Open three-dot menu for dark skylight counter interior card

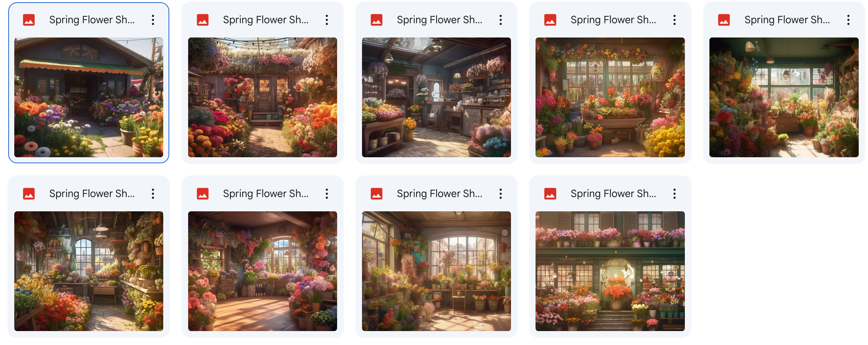click(x=501, y=20)
